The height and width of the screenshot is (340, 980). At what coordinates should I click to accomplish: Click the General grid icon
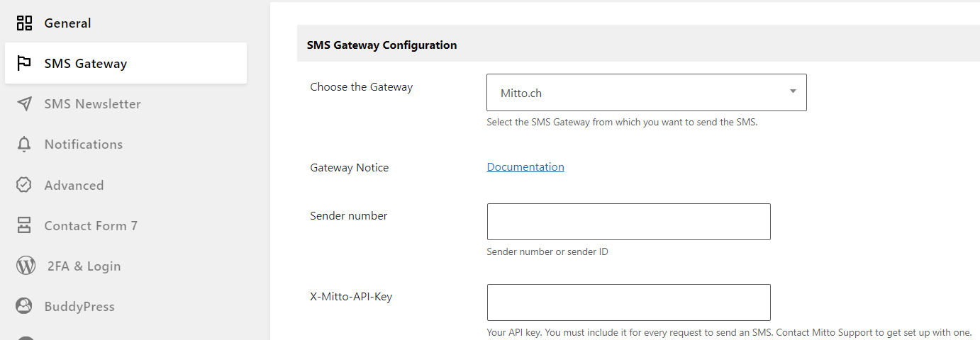[x=24, y=23]
